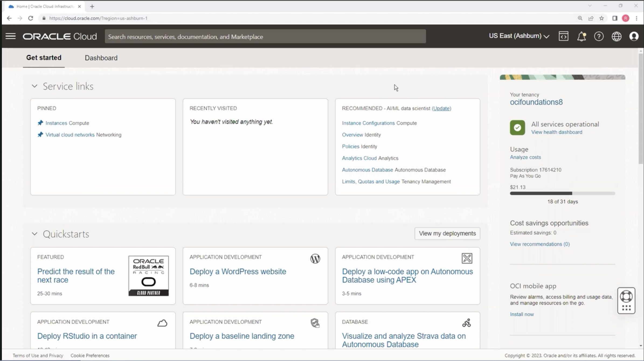
Task: Open the help question mark icon
Action: click(x=599, y=36)
